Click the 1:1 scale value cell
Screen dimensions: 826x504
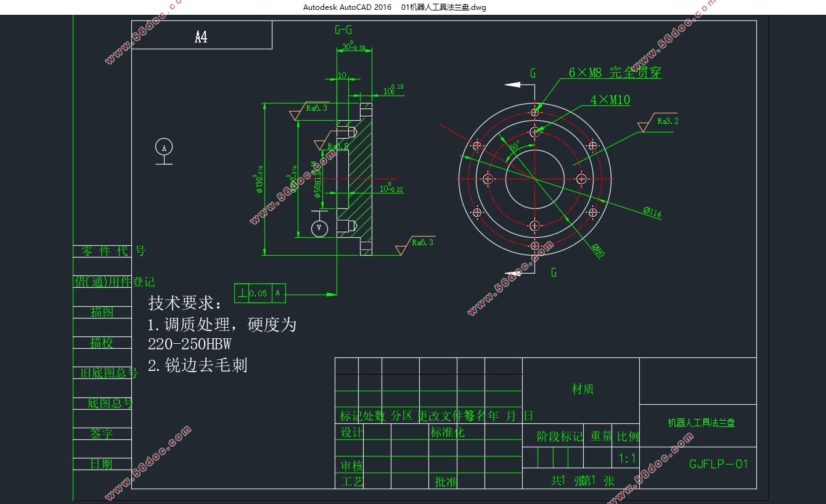pyautogui.click(x=627, y=458)
